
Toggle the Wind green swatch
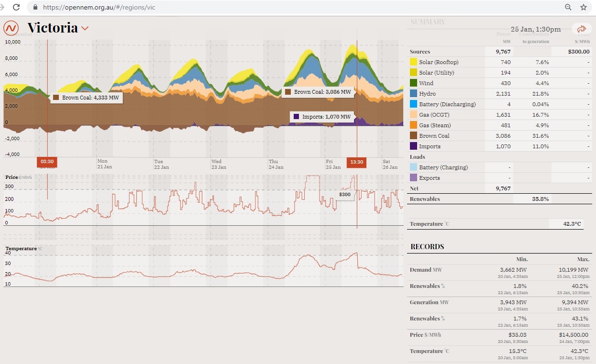(413, 83)
